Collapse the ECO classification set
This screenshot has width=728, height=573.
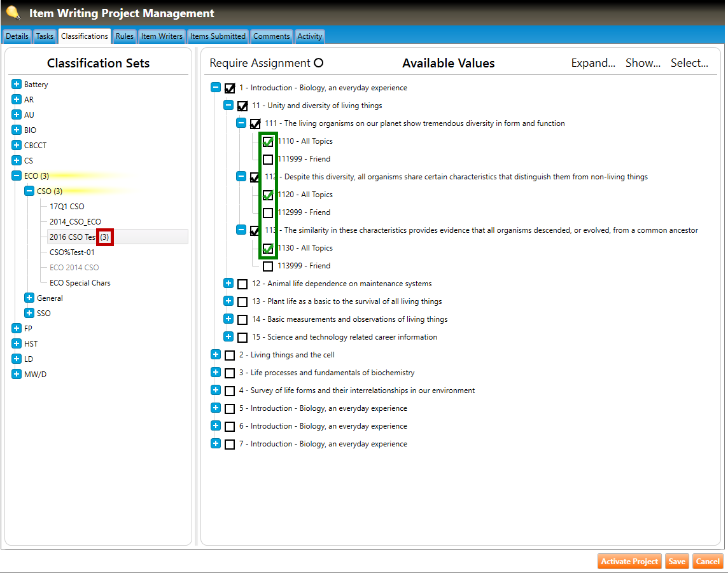coord(17,176)
